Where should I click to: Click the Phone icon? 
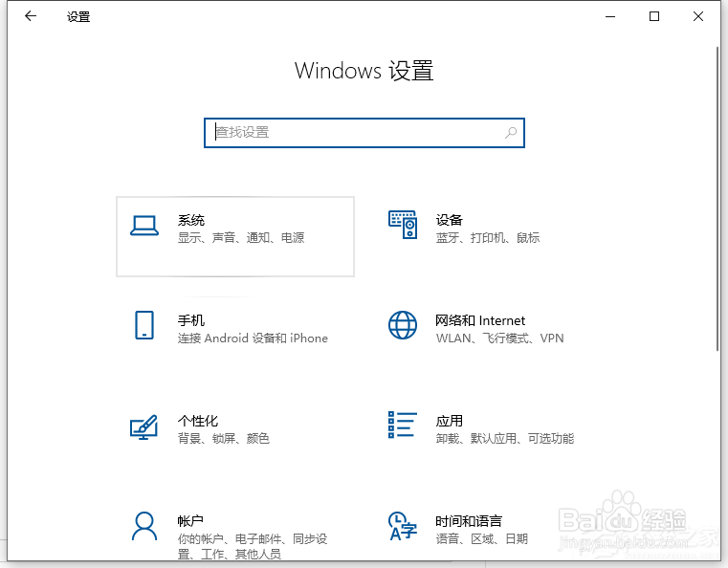pyautogui.click(x=144, y=325)
